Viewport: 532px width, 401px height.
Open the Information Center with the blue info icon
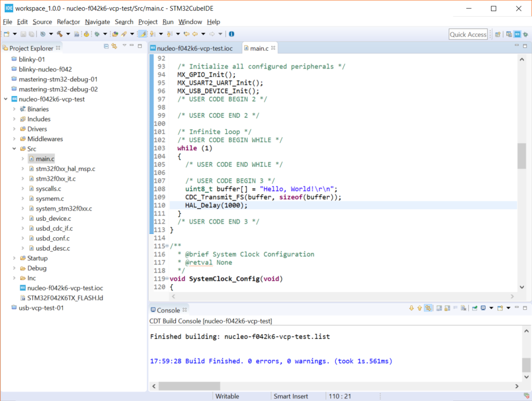pyautogui.click(x=231, y=34)
